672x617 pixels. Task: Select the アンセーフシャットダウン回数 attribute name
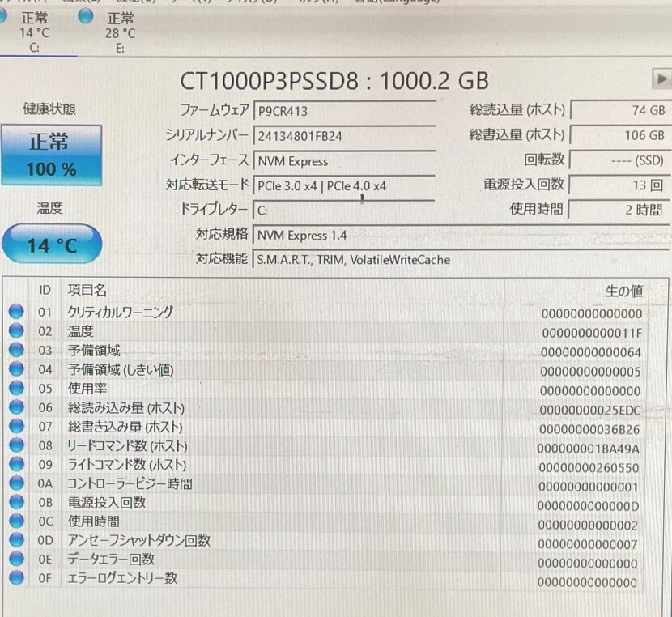click(x=139, y=540)
